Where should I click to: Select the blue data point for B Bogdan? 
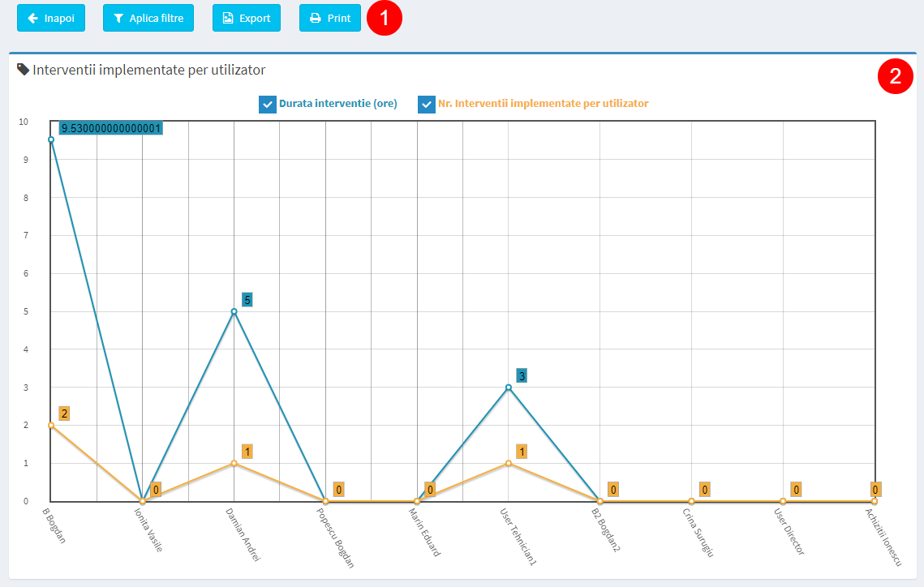[x=51, y=139]
